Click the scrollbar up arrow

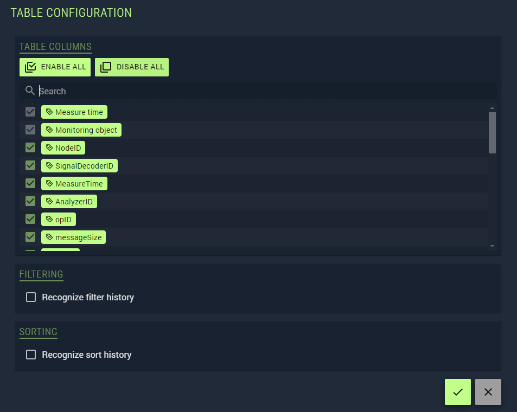(x=492, y=108)
